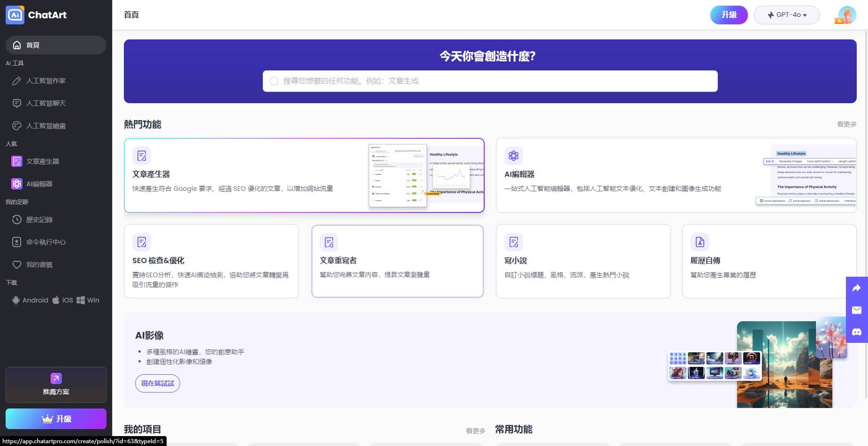Open 歷史記錄 in sidebar

pos(56,219)
